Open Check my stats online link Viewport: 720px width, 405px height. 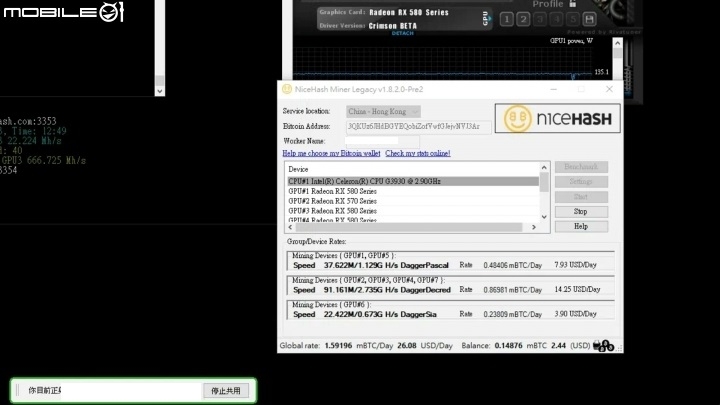(x=418, y=153)
